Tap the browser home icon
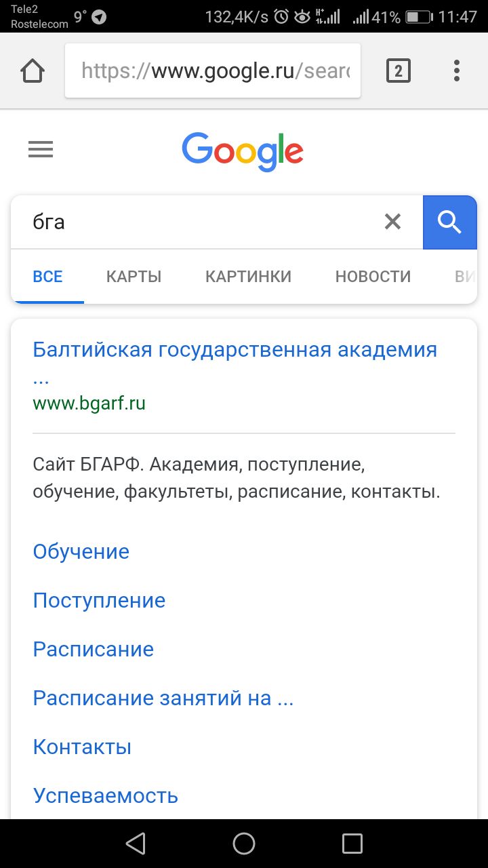This screenshot has width=488, height=868. coord(33,71)
